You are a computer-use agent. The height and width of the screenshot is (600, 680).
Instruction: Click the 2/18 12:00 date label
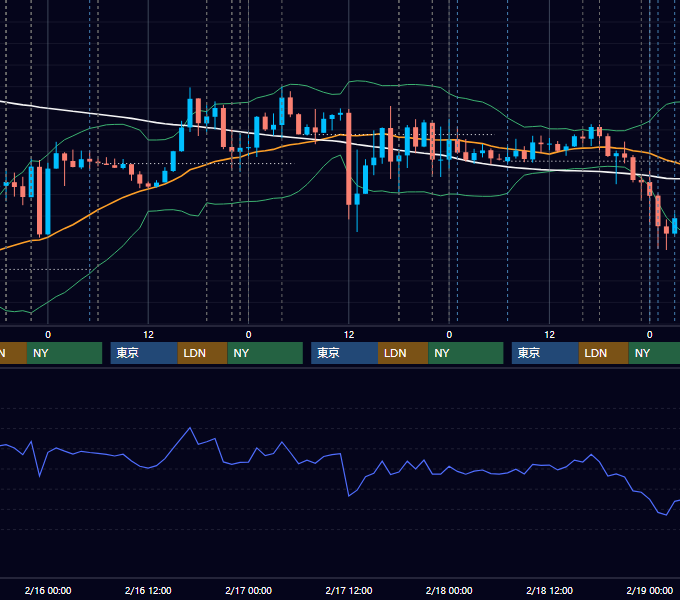click(549, 590)
